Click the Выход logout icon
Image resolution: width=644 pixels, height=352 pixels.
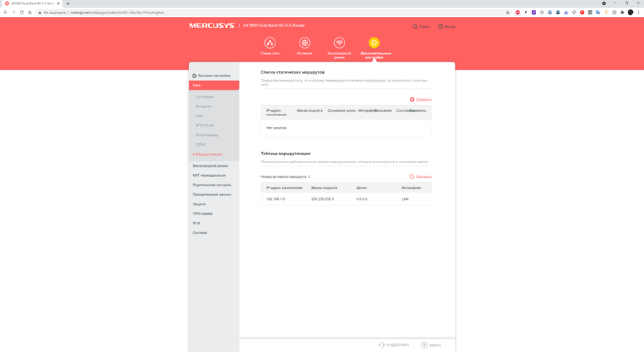click(x=441, y=26)
